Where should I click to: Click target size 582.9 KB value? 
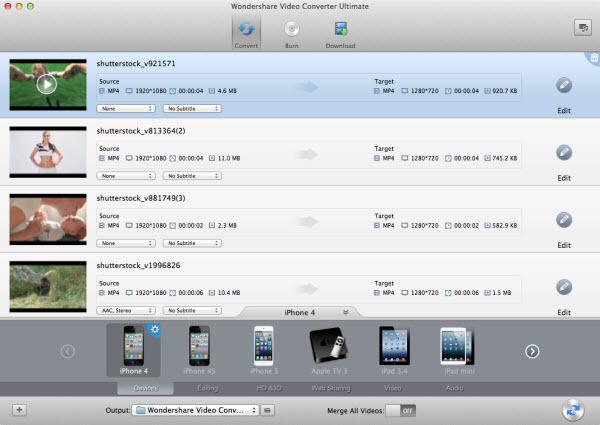[x=504, y=226]
